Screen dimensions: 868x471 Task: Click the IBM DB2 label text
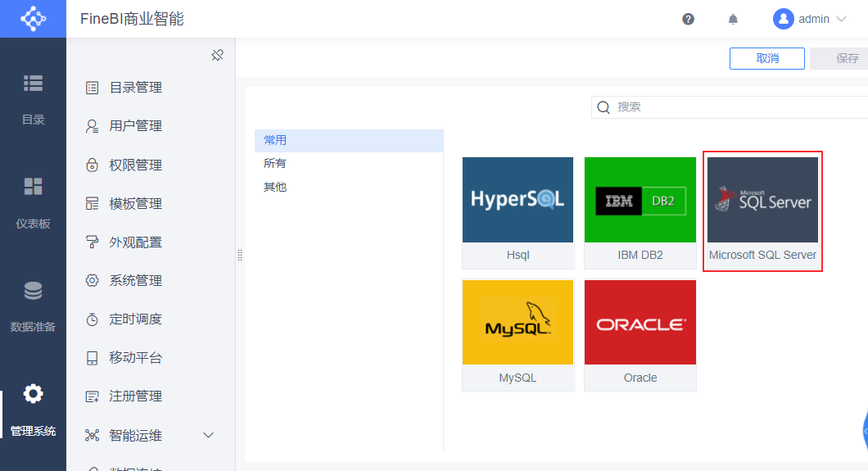pyautogui.click(x=640, y=255)
